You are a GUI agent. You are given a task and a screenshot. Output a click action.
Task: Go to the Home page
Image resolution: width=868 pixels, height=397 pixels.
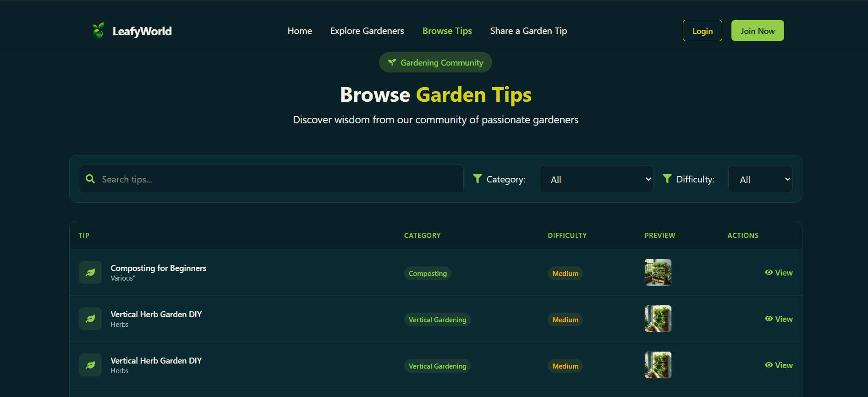tap(300, 31)
